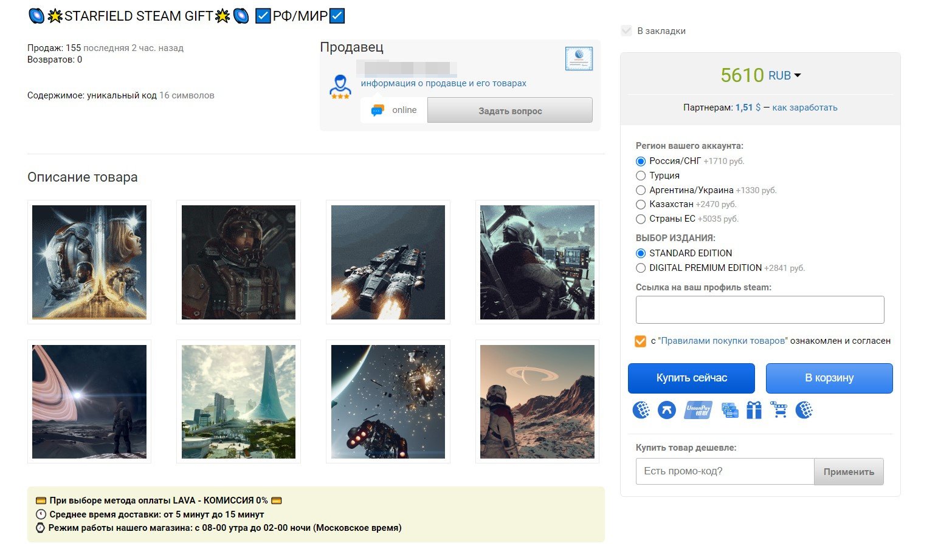The image size is (938, 560).
Task: Click the WebMoney icon right after the cart icon
Action: point(804,410)
